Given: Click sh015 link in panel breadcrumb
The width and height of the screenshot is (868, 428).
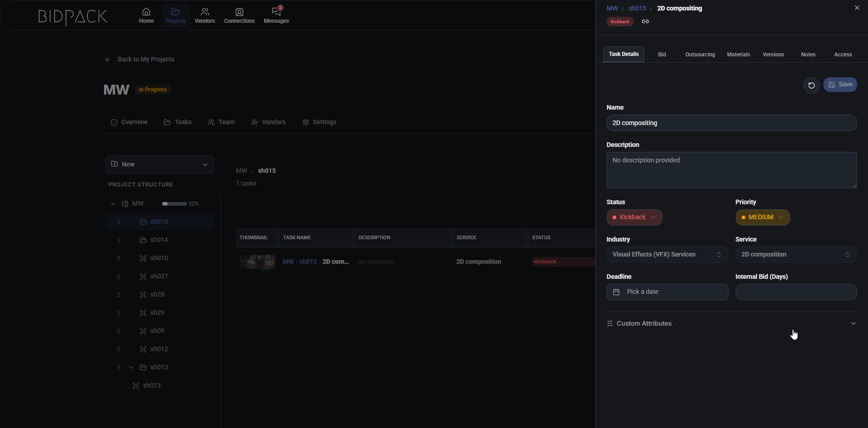Looking at the screenshot, I should coord(637,8).
